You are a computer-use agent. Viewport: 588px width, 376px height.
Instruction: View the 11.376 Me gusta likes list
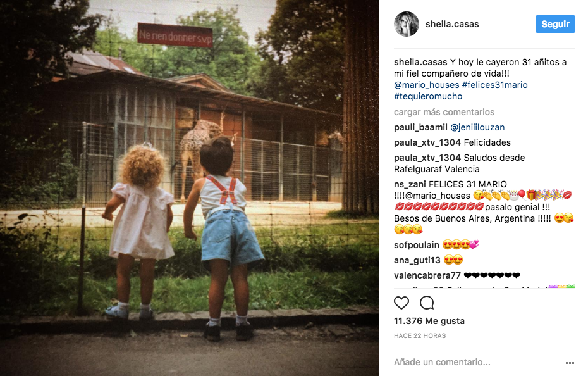(x=429, y=321)
